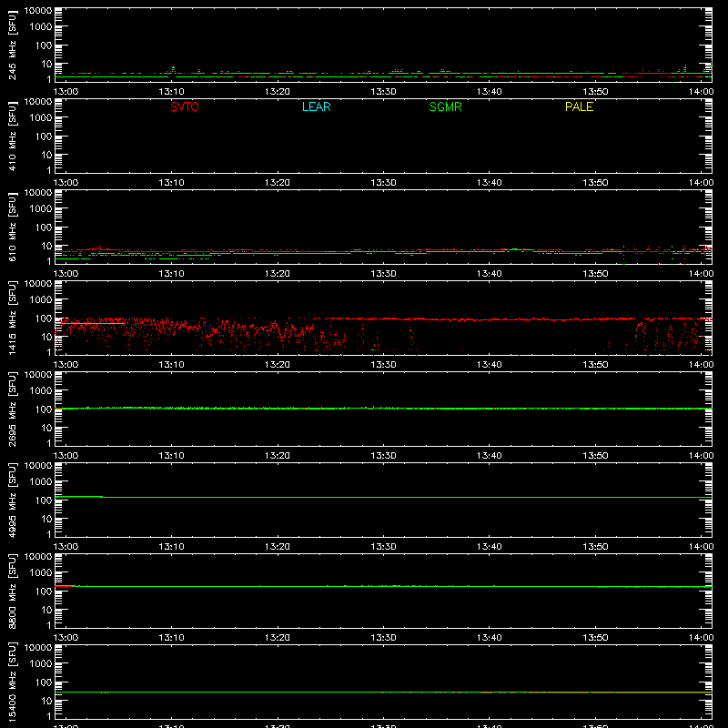The image size is (728, 728).
Task: Click the 10000 label on 8800 MHz axis
Action: [38, 557]
